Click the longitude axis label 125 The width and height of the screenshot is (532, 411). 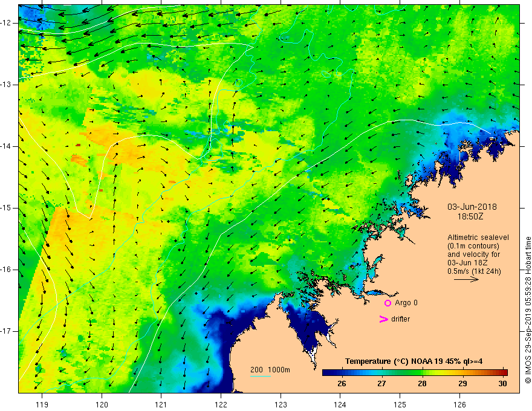tap(400, 404)
